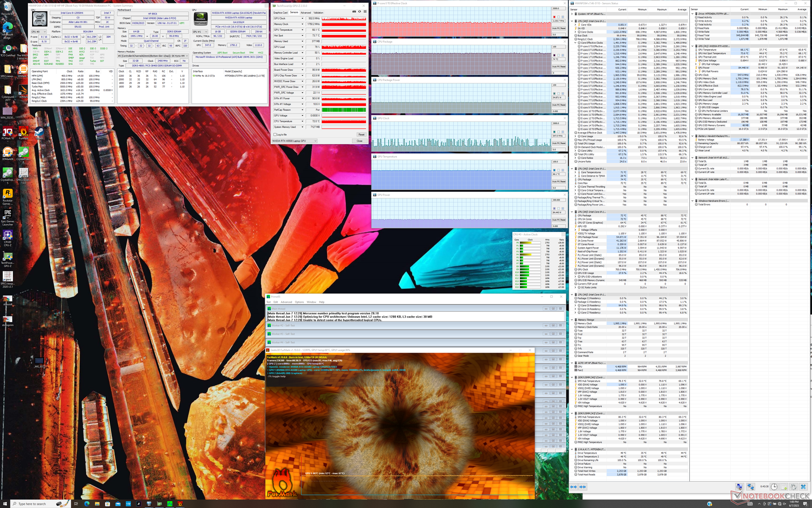Enable Log to file checkbox

(x=275, y=135)
